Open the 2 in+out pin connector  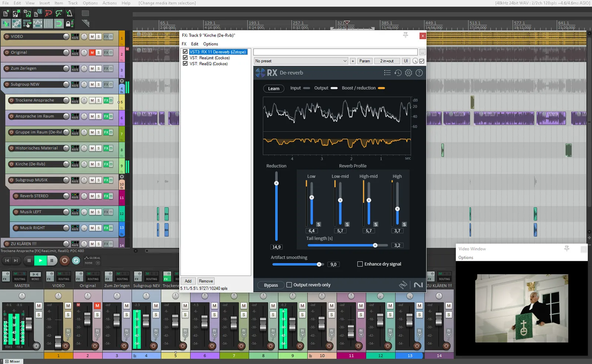click(x=387, y=61)
